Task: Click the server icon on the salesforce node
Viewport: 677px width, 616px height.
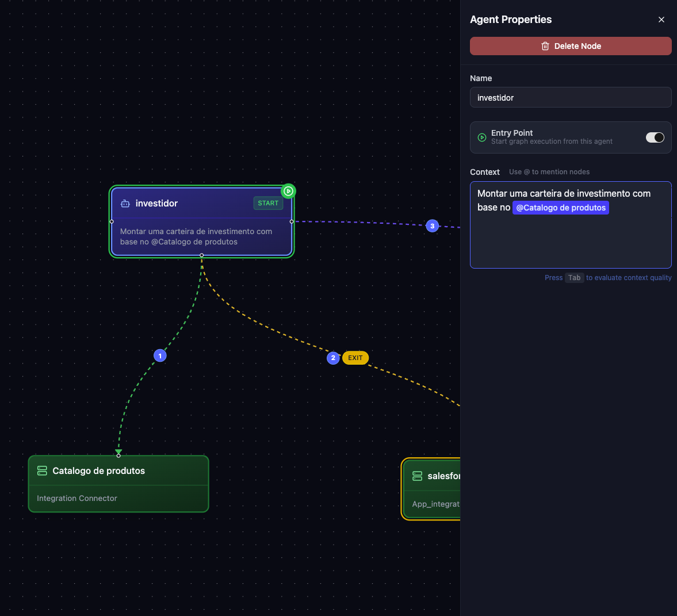Action: coord(417,476)
